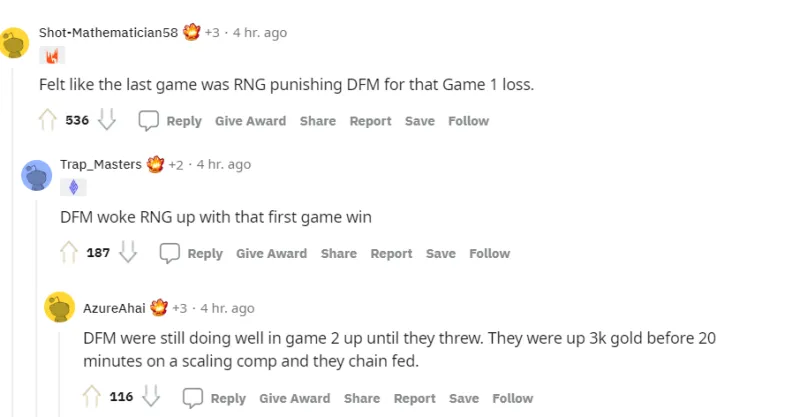Open Trap_Masters username link

click(101, 164)
